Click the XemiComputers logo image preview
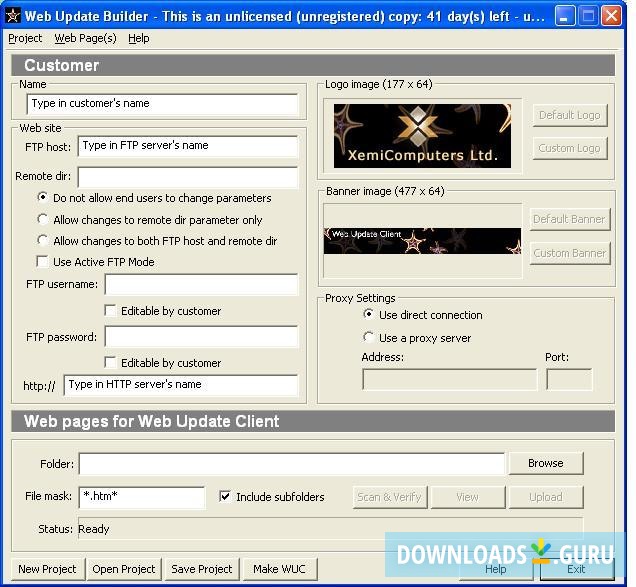The width and height of the screenshot is (636, 587). pyautogui.click(x=422, y=136)
